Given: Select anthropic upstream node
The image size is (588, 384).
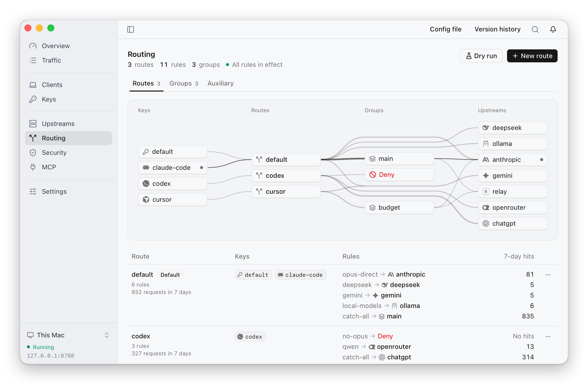Looking at the screenshot, I should pos(513,160).
